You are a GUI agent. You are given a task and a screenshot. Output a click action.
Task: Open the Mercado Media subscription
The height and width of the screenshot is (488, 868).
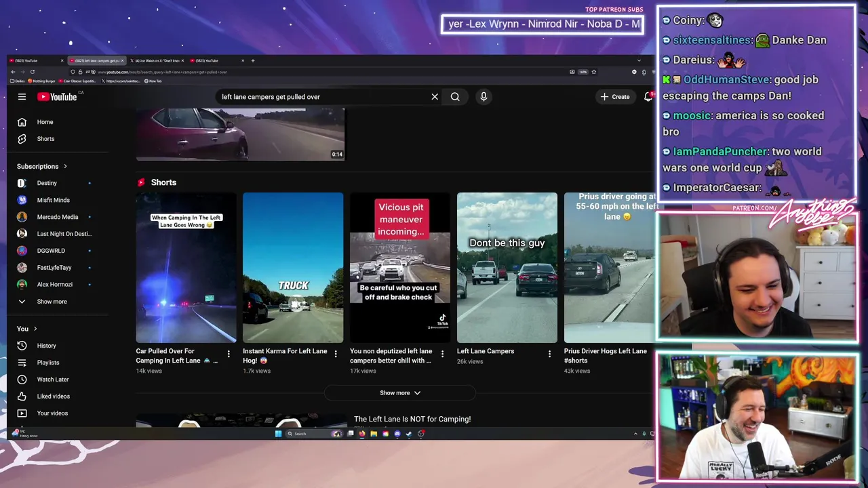tap(57, 217)
